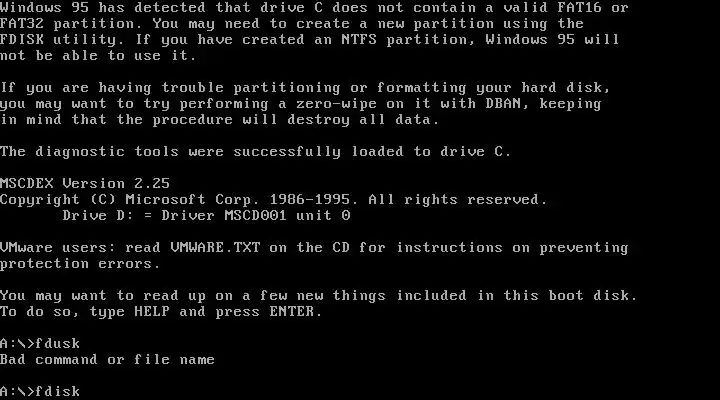
Task: Click the 'MSCD001' driver name
Action: (255, 215)
